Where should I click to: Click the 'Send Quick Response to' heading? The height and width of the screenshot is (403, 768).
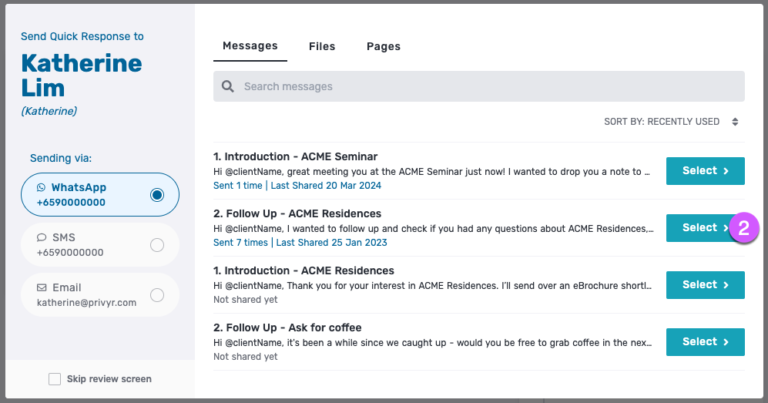tap(82, 37)
